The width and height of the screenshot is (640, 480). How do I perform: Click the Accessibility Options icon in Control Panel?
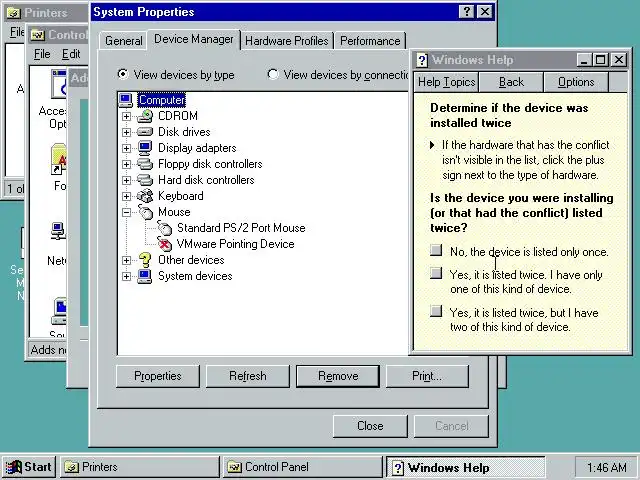pyautogui.click(x=59, y=84)
